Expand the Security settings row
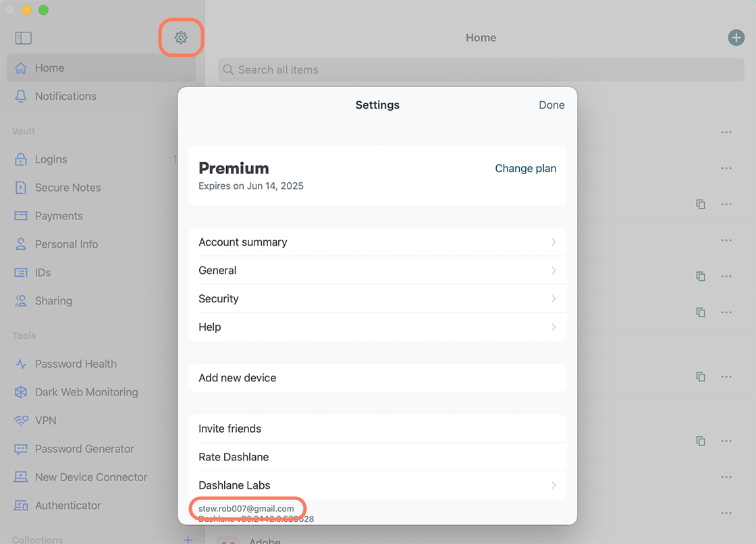This screenshot has width=756, height=544. [377, 299]
